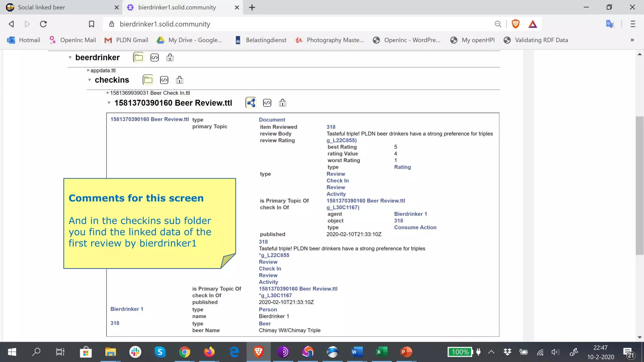
Task: Open Excel from the taskbar
Action: click(x=381, y=352)
